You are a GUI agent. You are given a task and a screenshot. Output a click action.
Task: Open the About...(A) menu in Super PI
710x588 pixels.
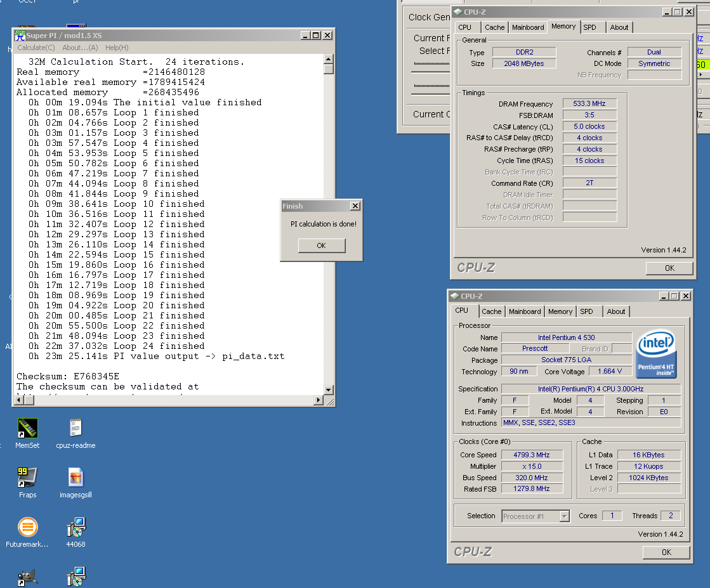pos(80,48)
